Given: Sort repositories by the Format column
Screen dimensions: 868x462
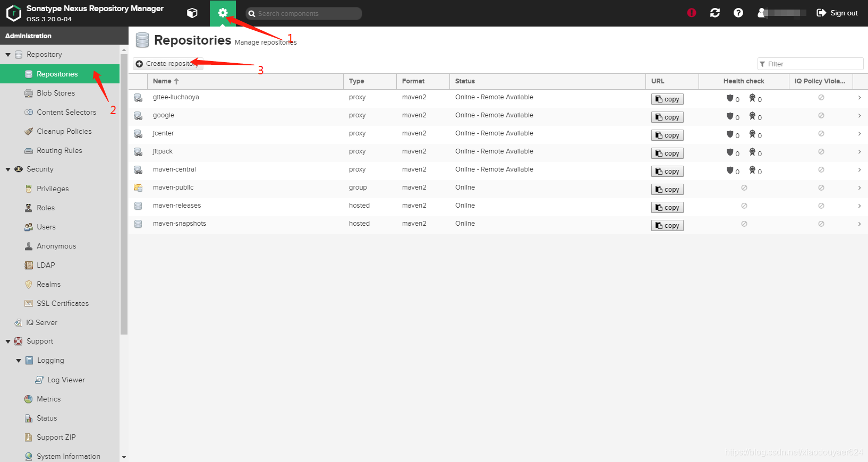Looking at the screenshot, I should (423, 81).
